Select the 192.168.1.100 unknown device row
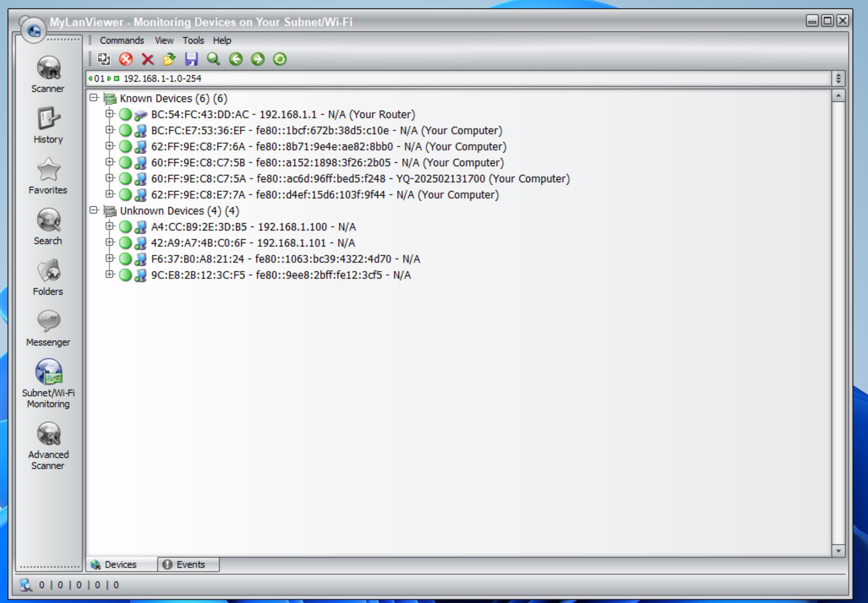This screenshot has width=868, height=603. tap(253, 227)
